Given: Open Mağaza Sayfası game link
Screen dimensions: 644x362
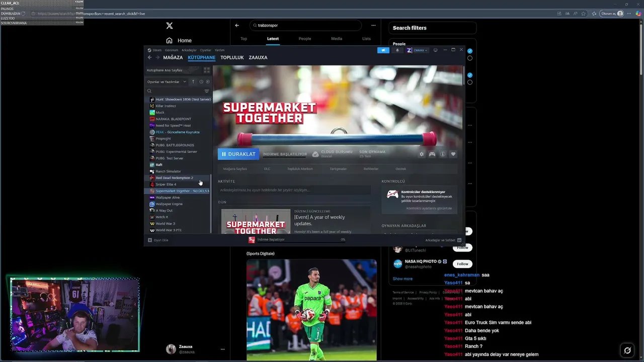Looking at the screenshot, I should coord(235,169).
